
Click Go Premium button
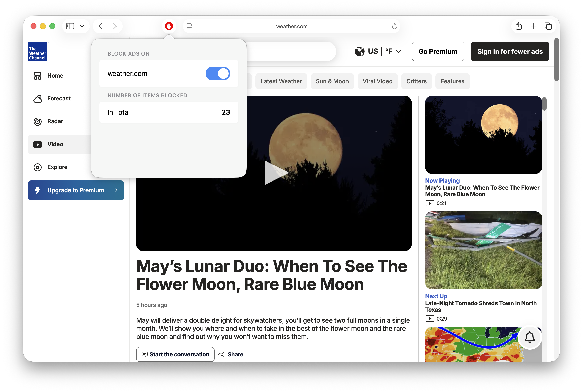click(438, 51)
